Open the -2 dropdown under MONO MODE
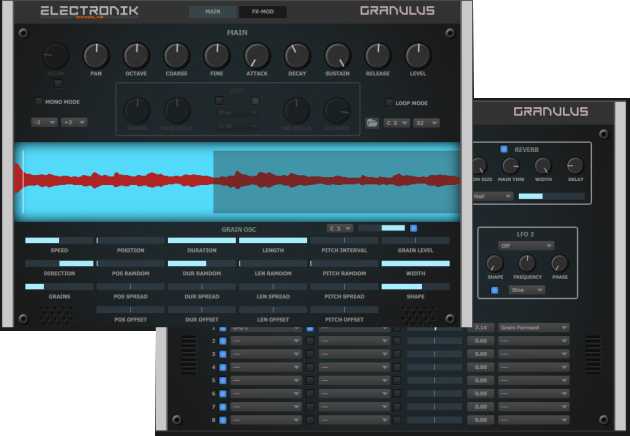Screen dimensions: 630x436 coord(45,122)
